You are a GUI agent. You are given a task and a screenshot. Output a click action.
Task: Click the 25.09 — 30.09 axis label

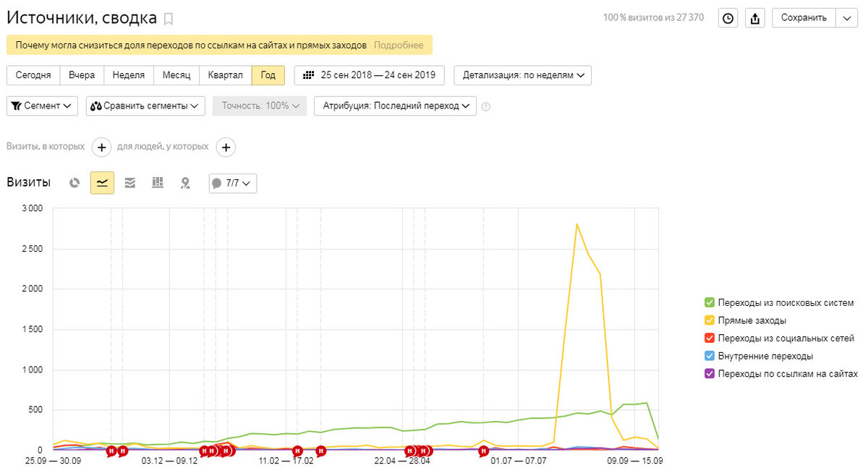point(54,460)
